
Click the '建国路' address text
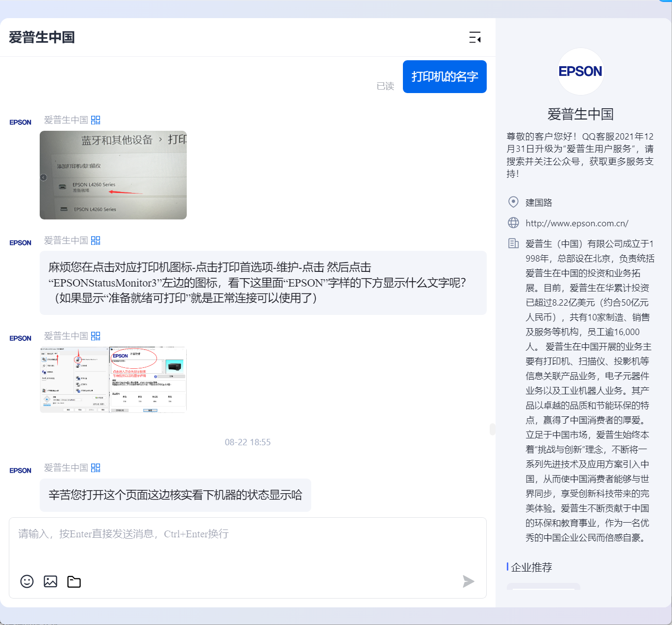[x=539, y=202]
